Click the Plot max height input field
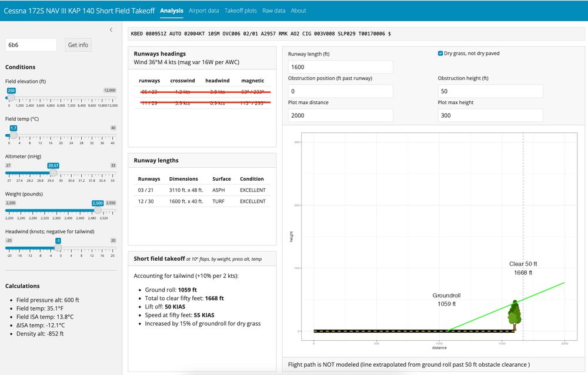The height and width of the screenshot is (375, 588). point(490,115)
